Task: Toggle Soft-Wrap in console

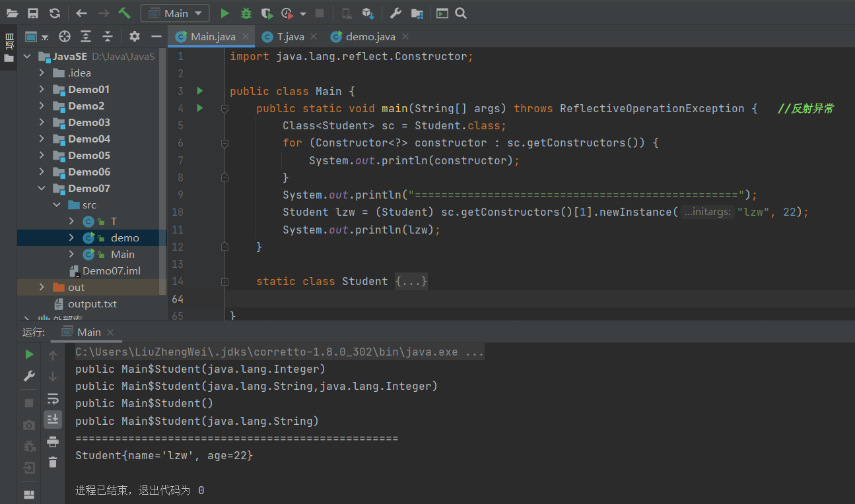Action: tap(53, 398)
